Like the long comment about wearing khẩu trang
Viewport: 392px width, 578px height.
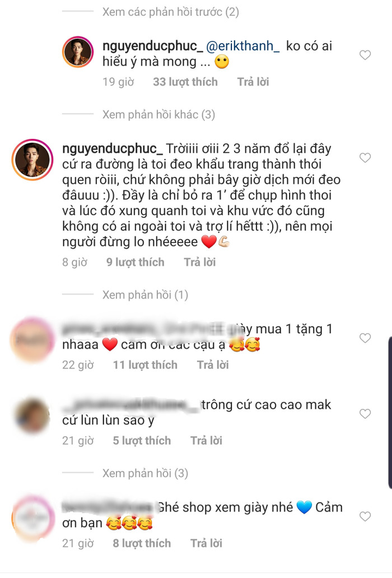point(365,158)
